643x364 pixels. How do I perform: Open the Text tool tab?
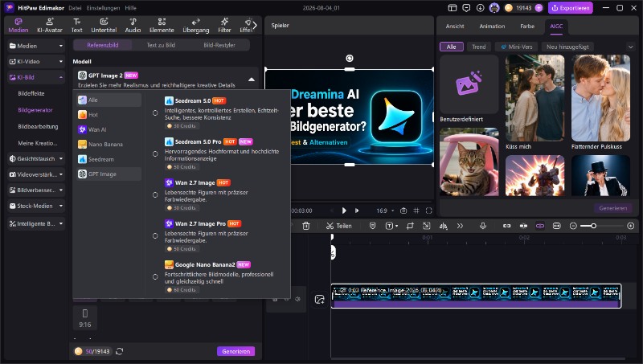[76, 26]
